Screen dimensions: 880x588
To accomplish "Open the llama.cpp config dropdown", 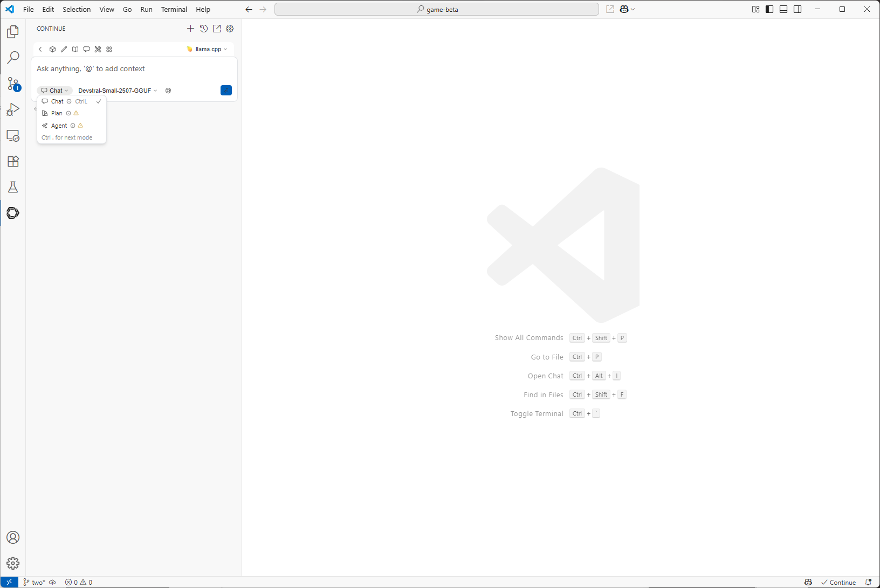I will point(207,49).
